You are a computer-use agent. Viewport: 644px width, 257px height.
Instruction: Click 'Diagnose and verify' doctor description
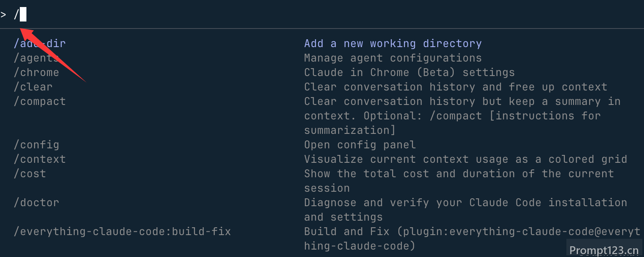coord(466,209)
